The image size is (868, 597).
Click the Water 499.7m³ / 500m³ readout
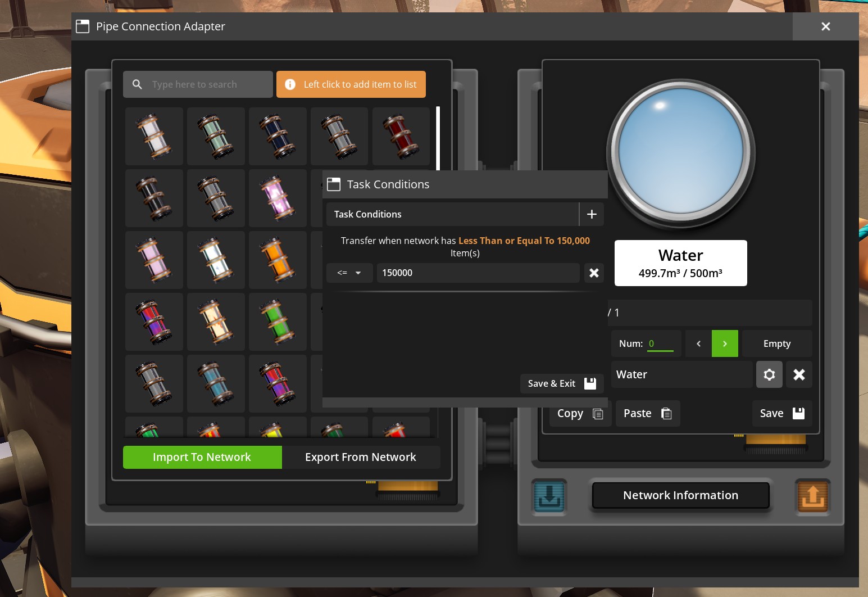coord(681,263)
